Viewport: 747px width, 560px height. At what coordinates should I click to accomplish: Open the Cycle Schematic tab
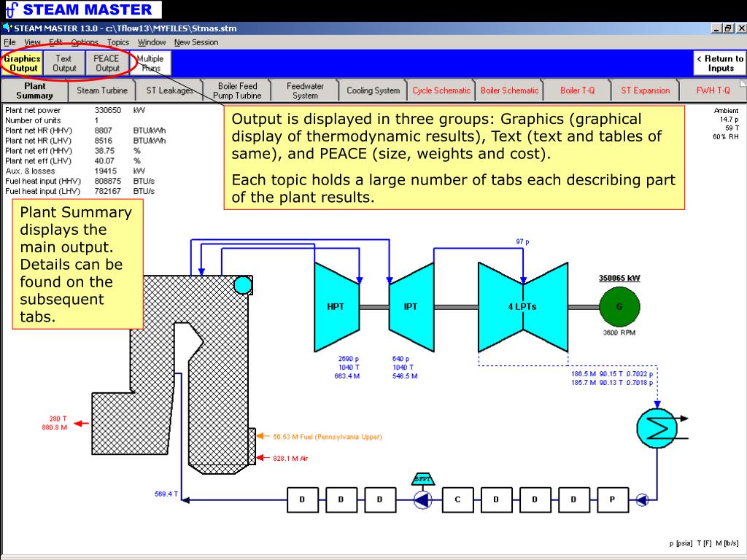pyautogui.click(x=441, y=90)
